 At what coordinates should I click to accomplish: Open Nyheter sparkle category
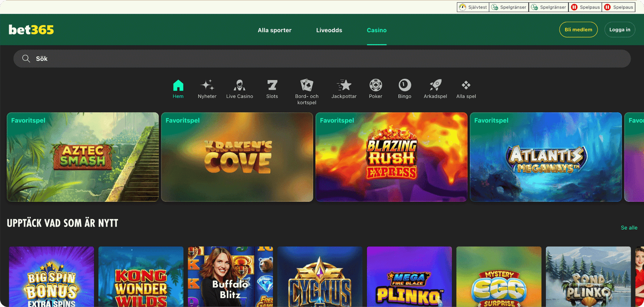coord(207,89)
